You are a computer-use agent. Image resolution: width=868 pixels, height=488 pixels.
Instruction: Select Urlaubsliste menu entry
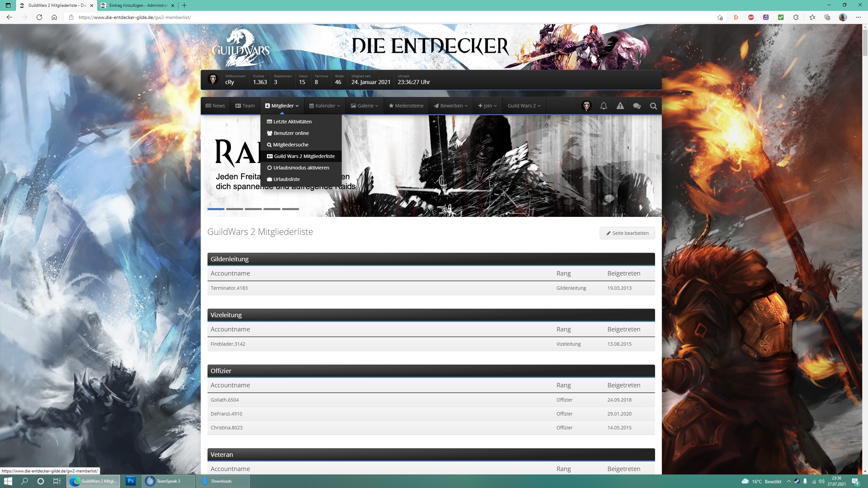pyautogui.click(x=301, y=179)
